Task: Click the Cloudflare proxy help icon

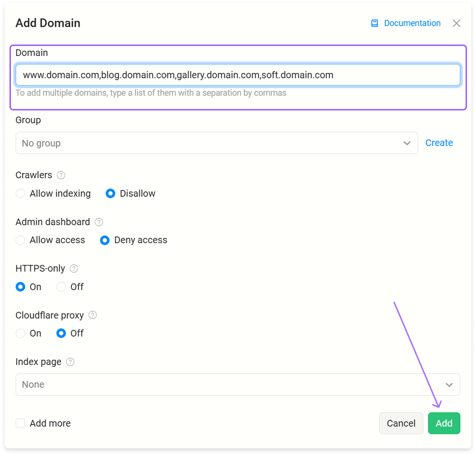Action: tap(92, 315)
